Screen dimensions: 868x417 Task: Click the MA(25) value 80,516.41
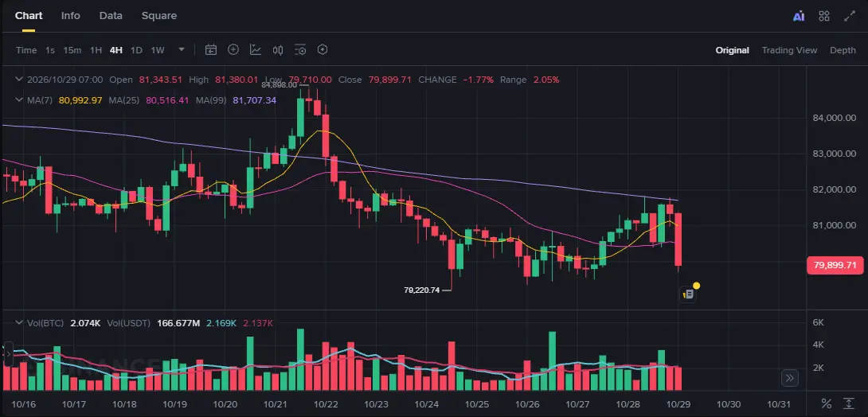click(167, 100)
